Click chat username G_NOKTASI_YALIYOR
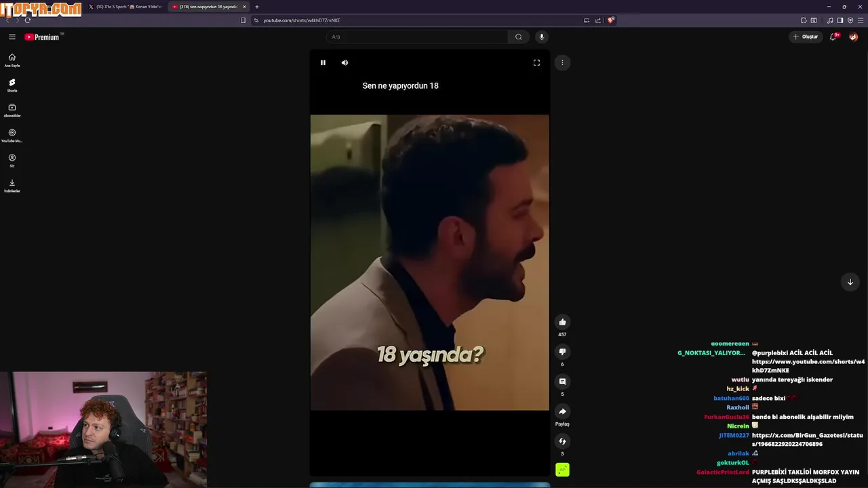868x488 pixels. [x=711, y=353]
